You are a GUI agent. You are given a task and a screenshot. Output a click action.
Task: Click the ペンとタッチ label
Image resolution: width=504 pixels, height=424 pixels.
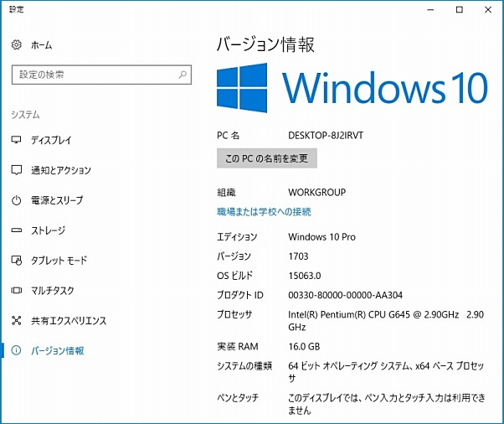238,398
